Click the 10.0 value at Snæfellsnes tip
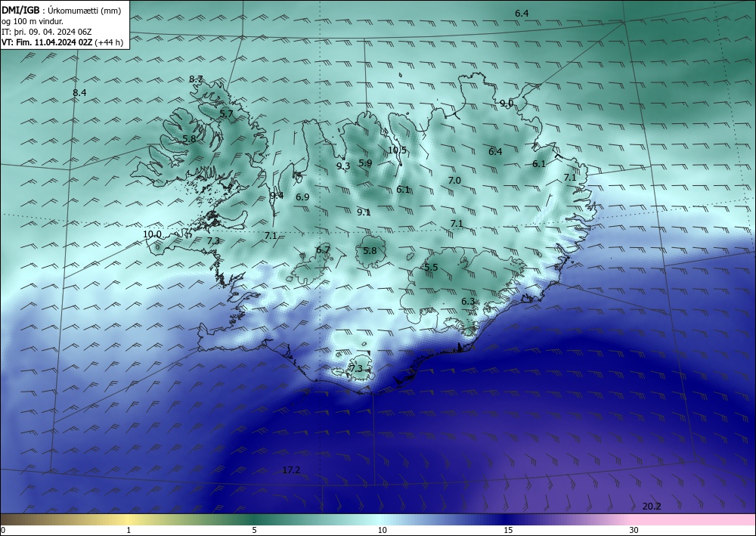This screenshot has height=536, width=756. point(153,234)
